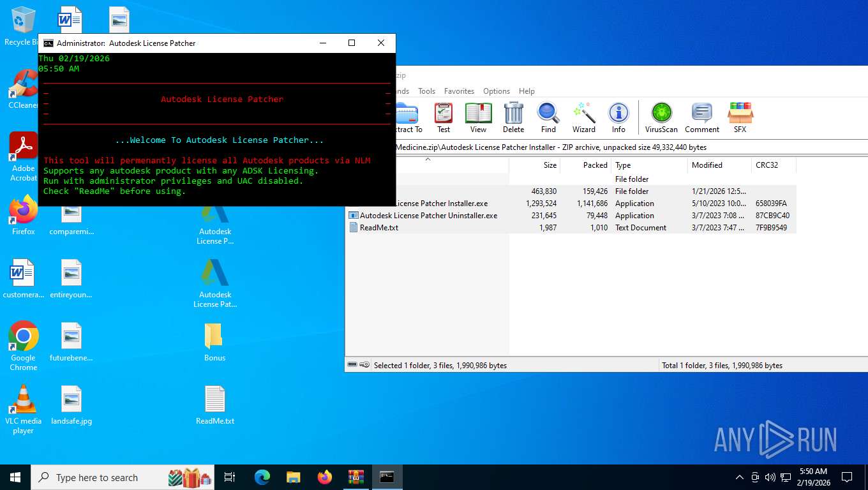Image resolution: width=868 pixels, height=490 pixels.
Task: Click the network tray icon
Action: click(x=786, y=477)
